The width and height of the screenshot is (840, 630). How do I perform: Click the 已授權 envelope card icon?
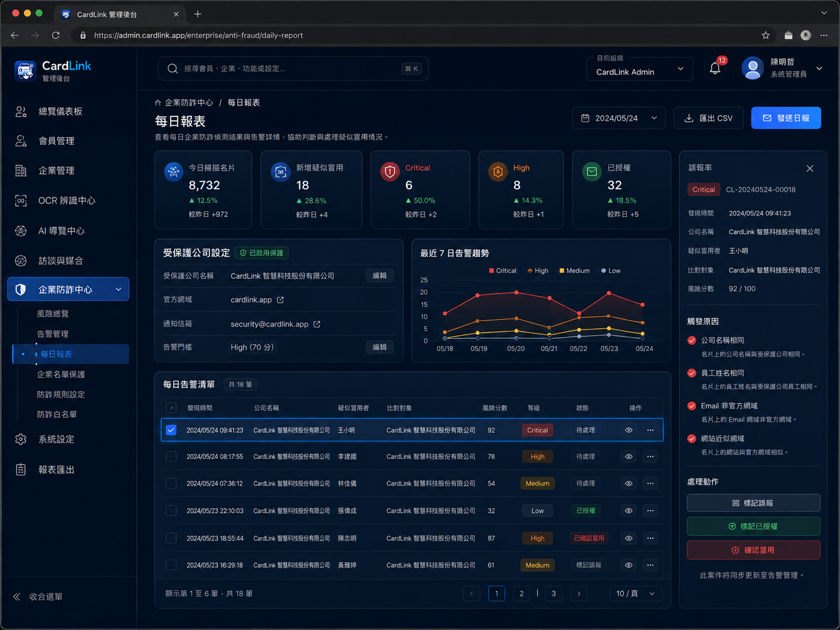(592, 172)
